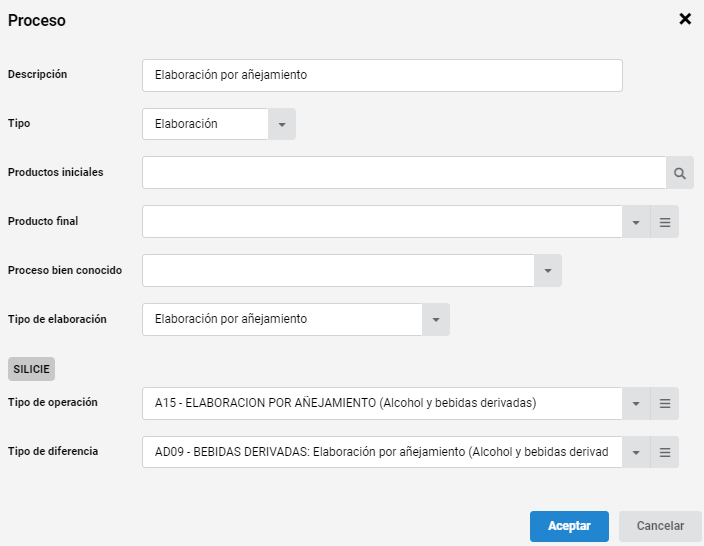Screen dimensions: 704x546
Task: Click the empty Proceso bien conocido field
Action: tap(338, 271)
